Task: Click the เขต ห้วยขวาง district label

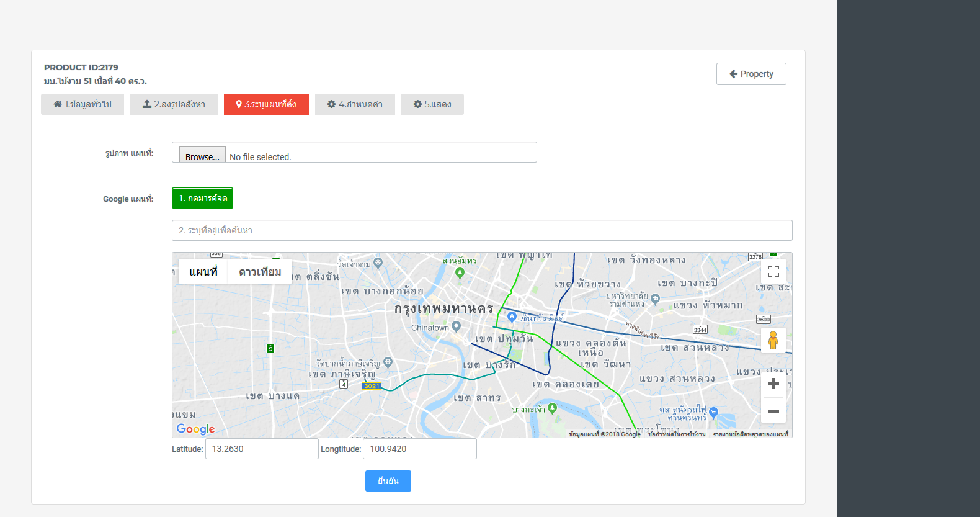Action: [588, 284]
